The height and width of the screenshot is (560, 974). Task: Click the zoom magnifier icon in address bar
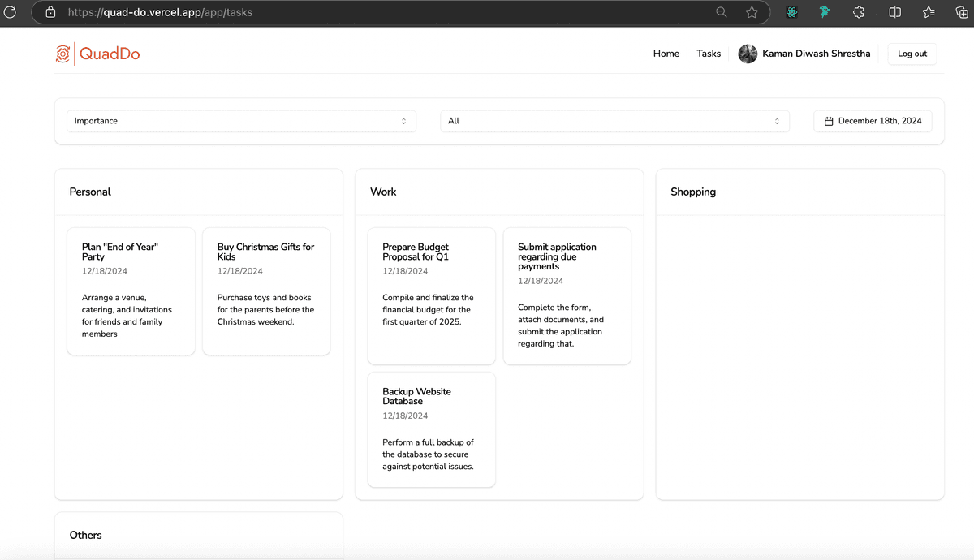721,12
